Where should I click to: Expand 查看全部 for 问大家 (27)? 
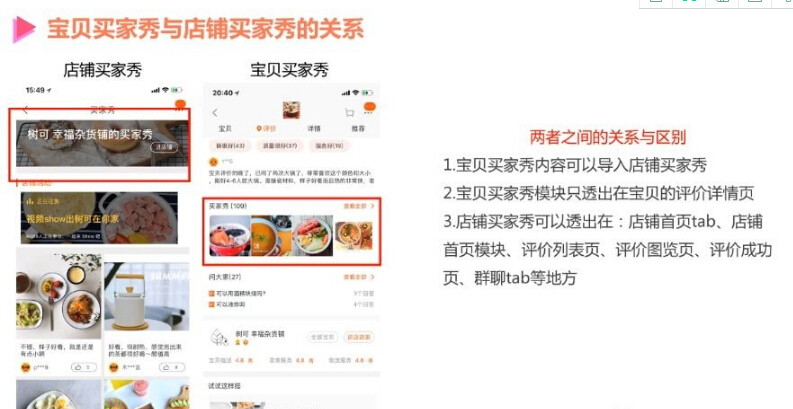coord(359,277)
